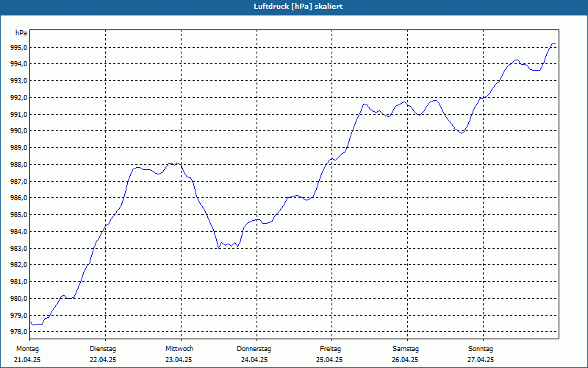Screen dimensions: 588x368
Task: Click the date 27.04.25
Action: pos(481,360)
